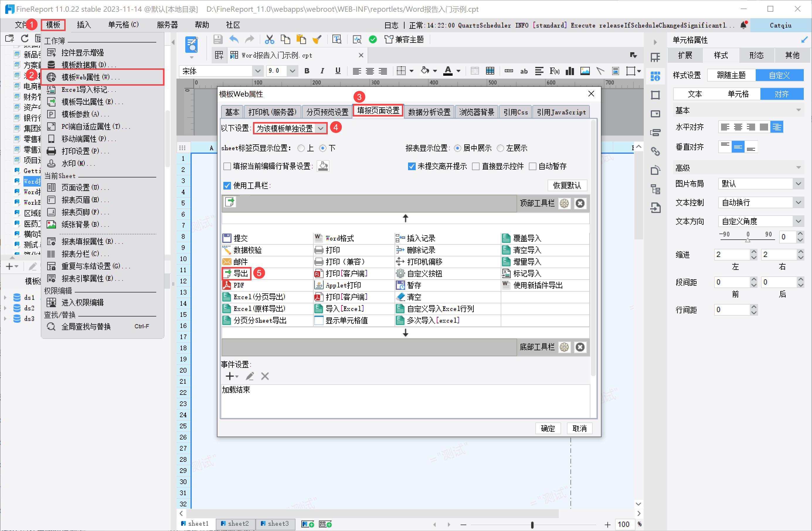This screenshot has height=531, width=812.
Task: Click the Save icon in toolbar
Action: [x=218, y=40]
